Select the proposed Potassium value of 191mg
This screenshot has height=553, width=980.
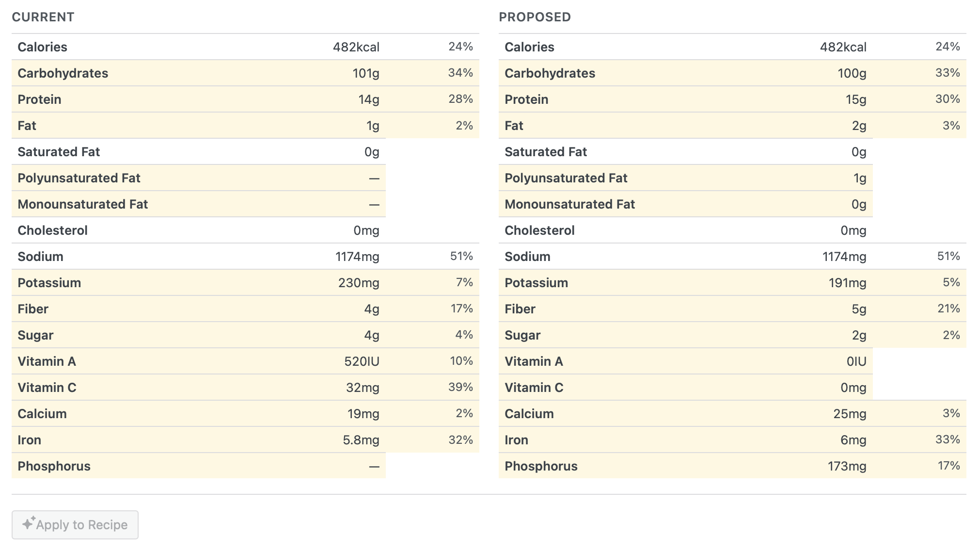(847, 283)
